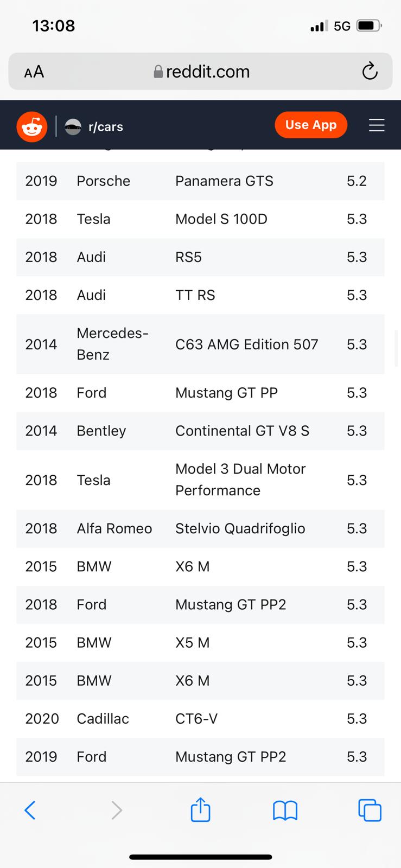Tap the battery indicator in status bar

coord(368,25)
